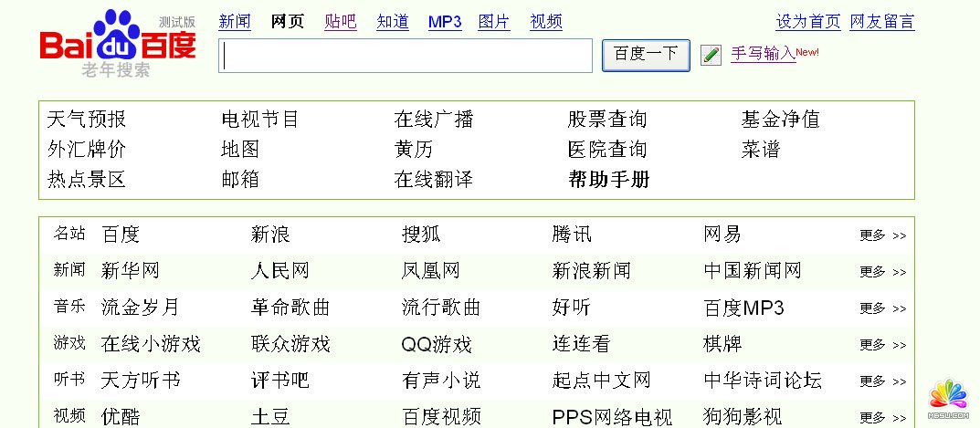Click inside the search text box

coord(405,56)
